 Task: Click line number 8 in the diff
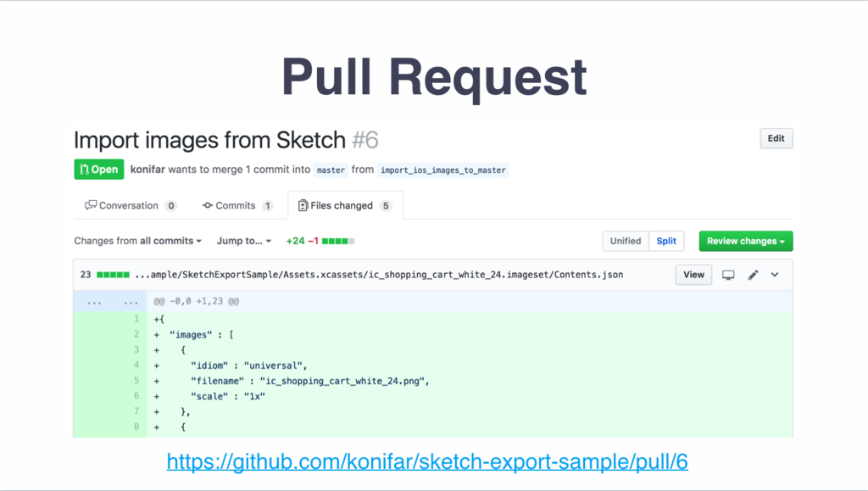click(136, 427)
